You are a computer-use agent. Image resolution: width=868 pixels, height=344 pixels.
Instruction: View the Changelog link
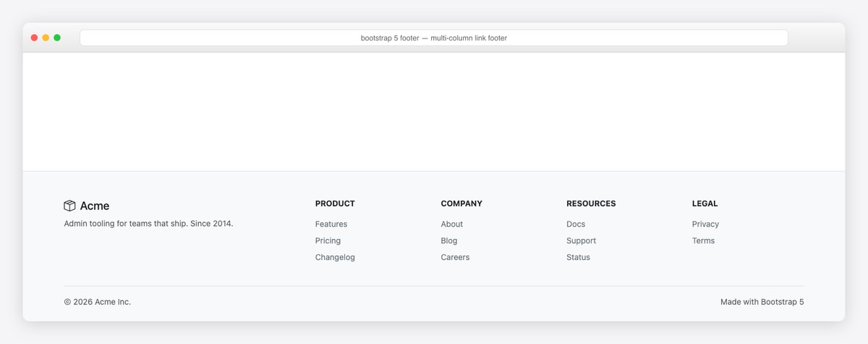tap(335, 257)
